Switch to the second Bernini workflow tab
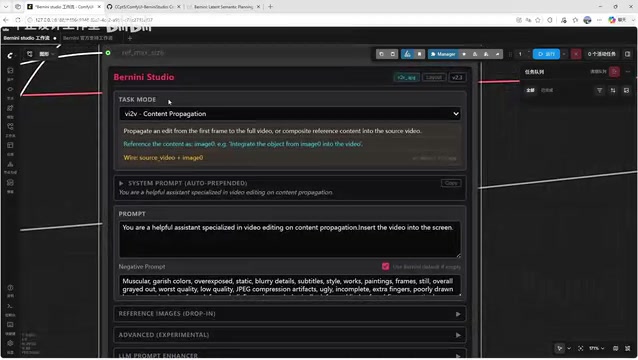This screenshot has width=638, height=360. click(88, 38)
